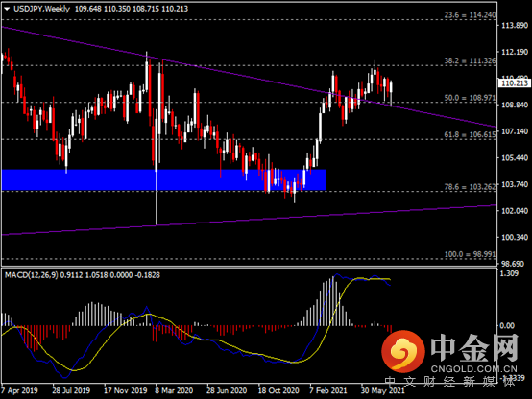The image size is (532, 399).
Task: Click the 18 Oct 2020 date marker
Action: pyautogui.click(x=278, y=390)
